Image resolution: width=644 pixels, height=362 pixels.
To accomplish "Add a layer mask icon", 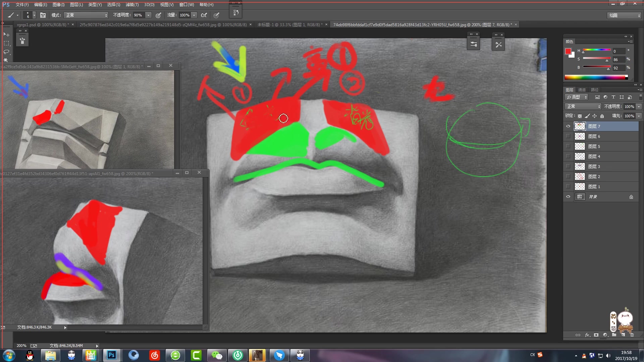I will [596, 335].
